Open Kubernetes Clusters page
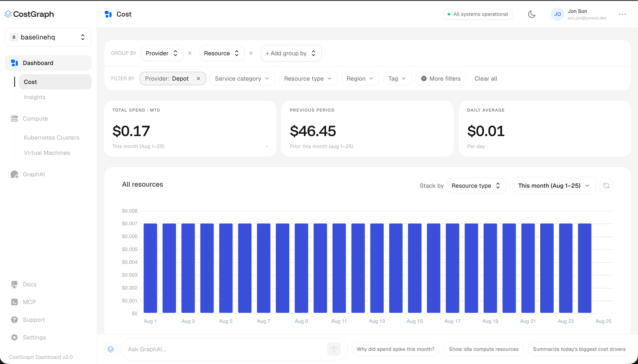The height and width of the screenshot is (364, 638). 52,138
